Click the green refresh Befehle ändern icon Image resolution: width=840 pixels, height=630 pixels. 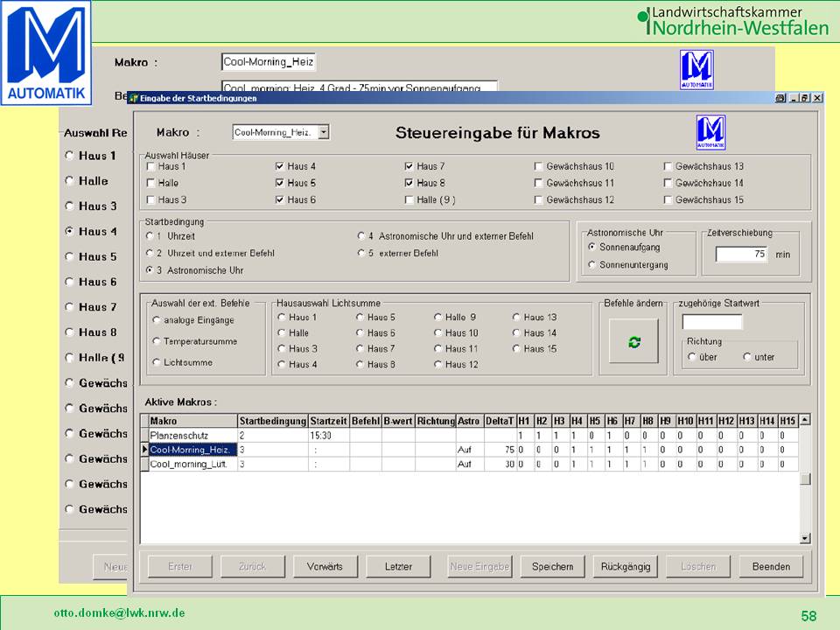633,342
